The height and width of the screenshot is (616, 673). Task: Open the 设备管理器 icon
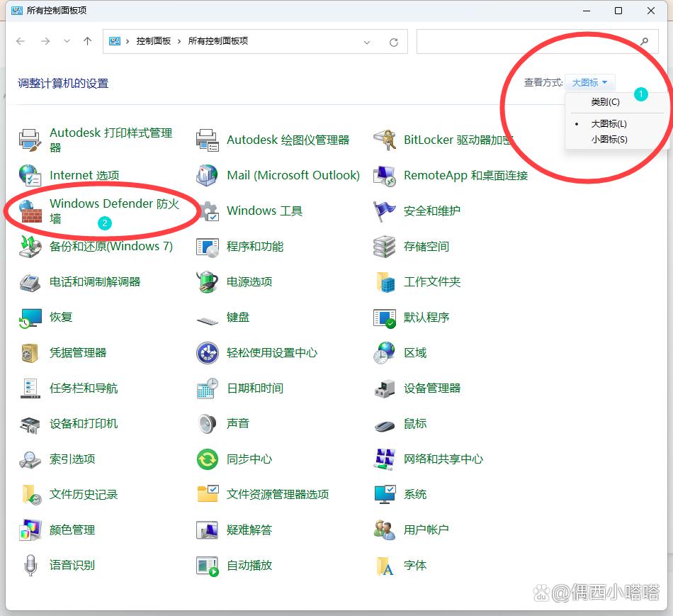pos(385,388)
